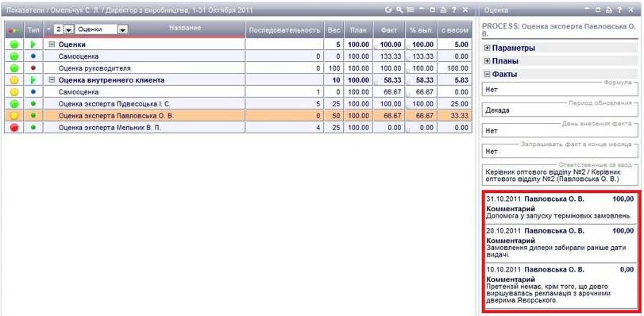Image resolution: width=644 pixels, height=316 pixels.
Task: Print the Показатели window
Action: coord(443,10)
